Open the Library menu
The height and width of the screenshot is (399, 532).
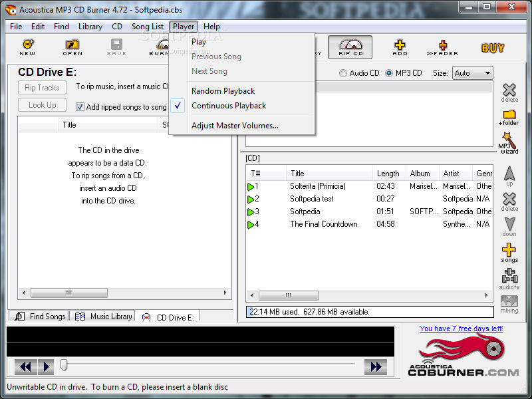point(90,27)
